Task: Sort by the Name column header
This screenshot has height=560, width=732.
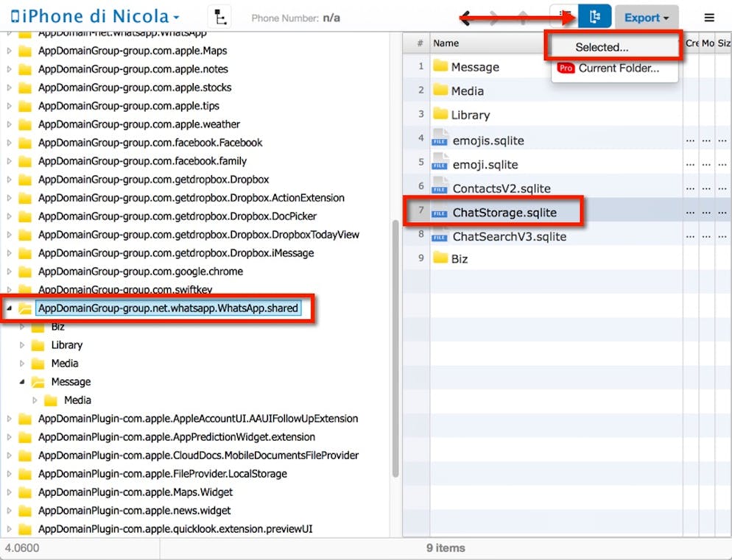Action: 446,43
